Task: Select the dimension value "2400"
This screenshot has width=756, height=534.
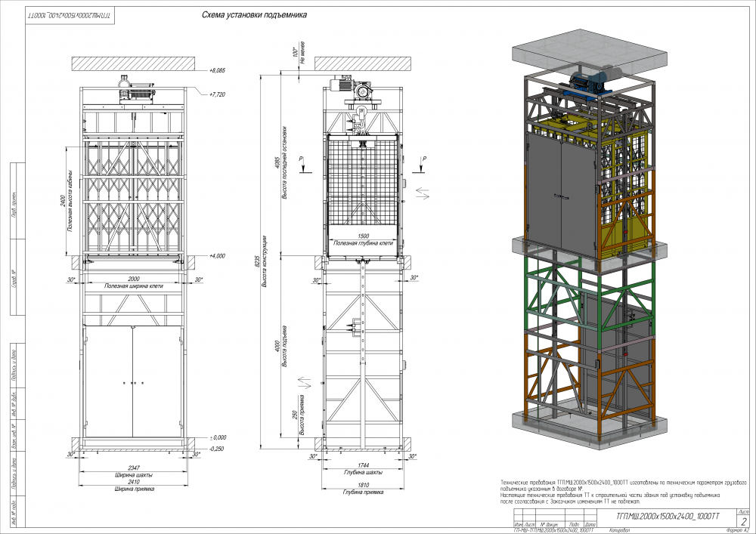Action: click(x=64, y=201)
